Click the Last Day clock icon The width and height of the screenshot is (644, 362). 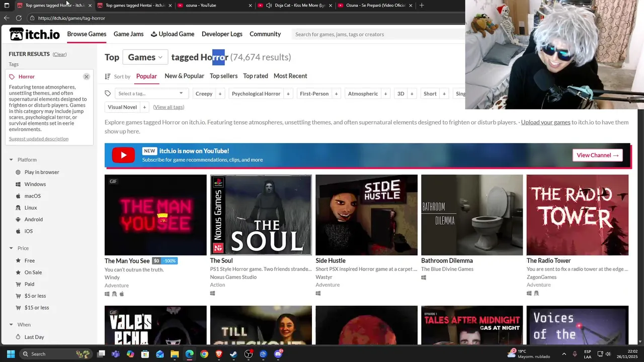click(18, 337)
